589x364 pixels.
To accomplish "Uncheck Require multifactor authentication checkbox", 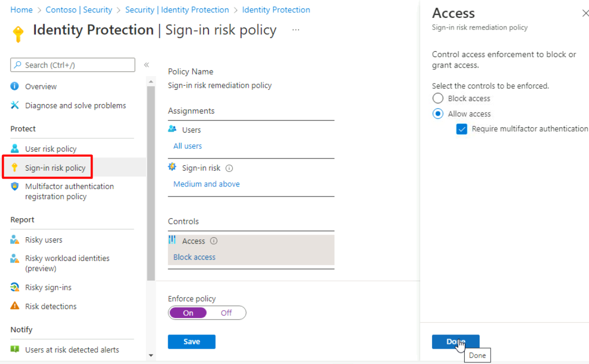I will [x=462, y=129].
